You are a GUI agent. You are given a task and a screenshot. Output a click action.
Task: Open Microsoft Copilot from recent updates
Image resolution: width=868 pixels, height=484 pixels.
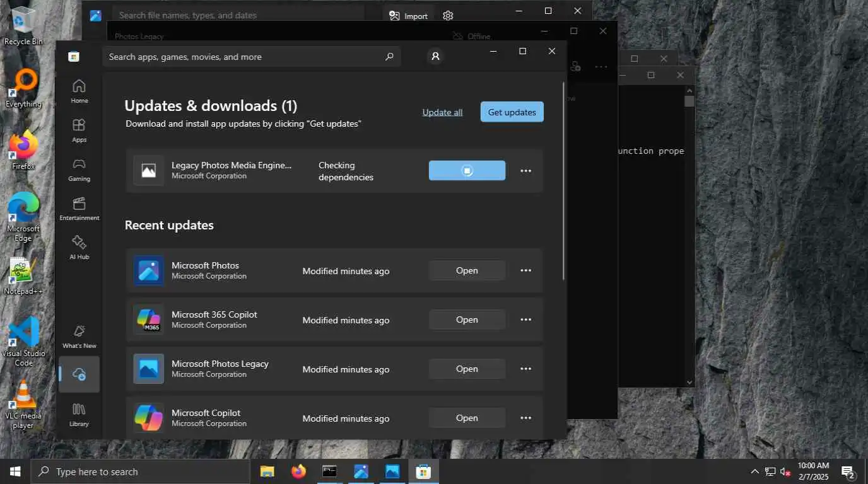click(467, 418)
